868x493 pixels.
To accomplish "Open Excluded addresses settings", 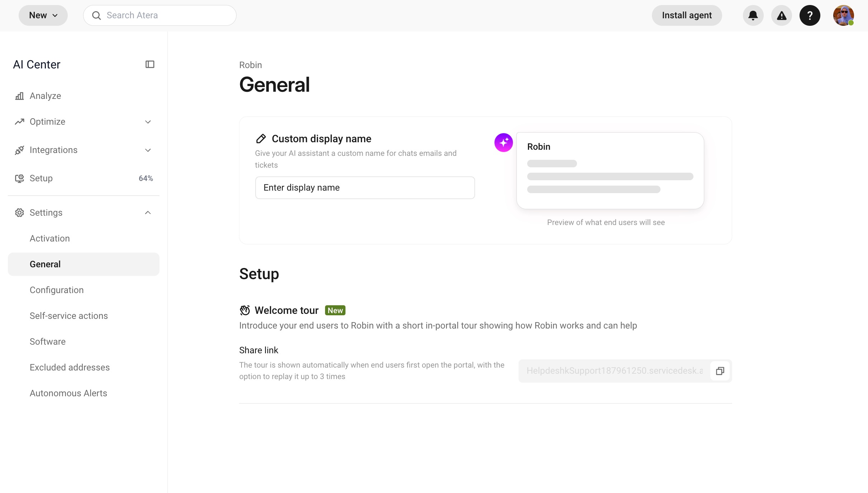I will [84, 368].
